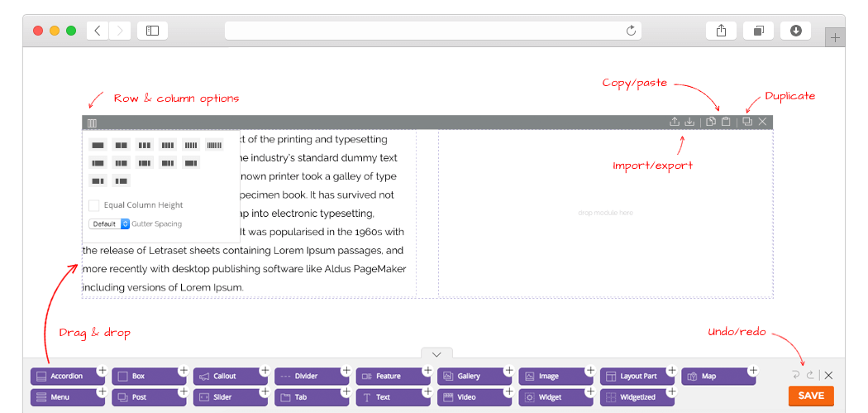
Task: Add Video with its plus icon
Action: click(x=508, y=391)
